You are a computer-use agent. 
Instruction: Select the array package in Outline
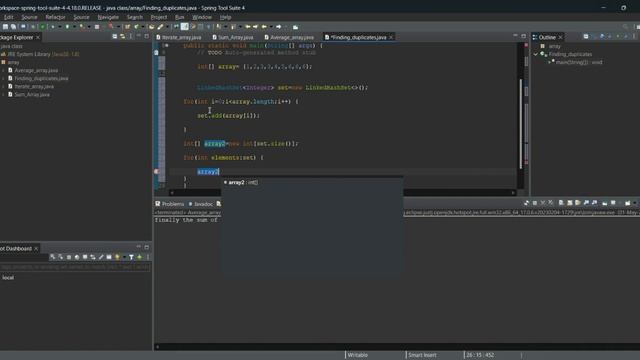point(551,46)
